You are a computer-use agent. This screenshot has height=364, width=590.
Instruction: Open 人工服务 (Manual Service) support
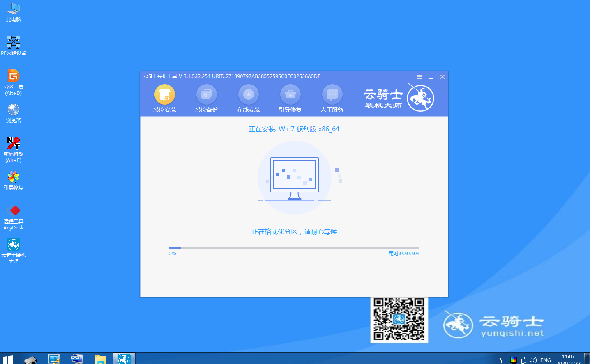(332, 98)
